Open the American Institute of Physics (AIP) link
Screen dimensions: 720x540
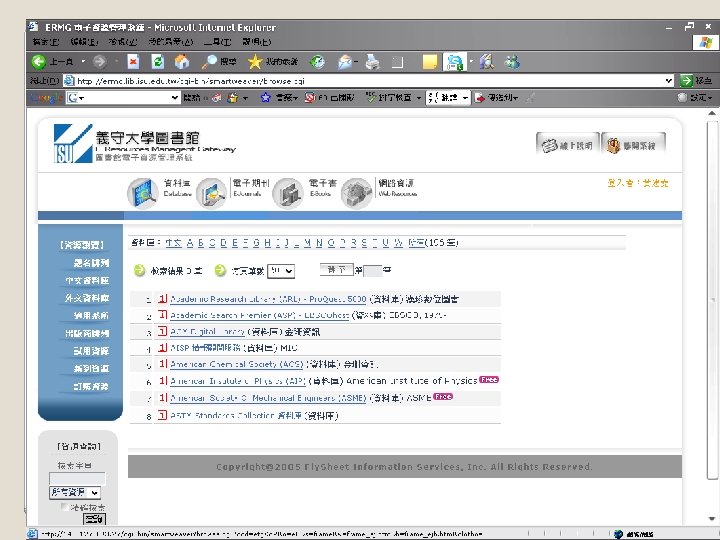pos(238,381)
